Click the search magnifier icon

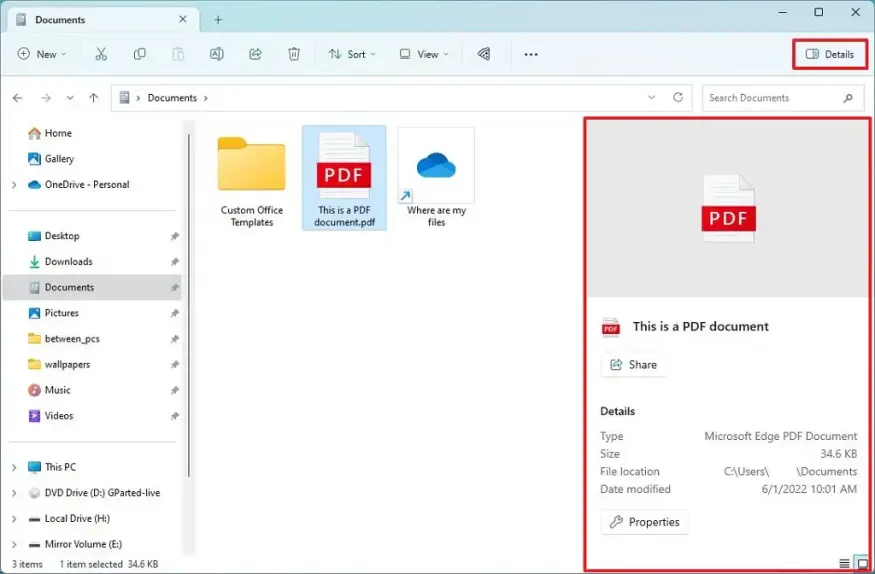848,98
